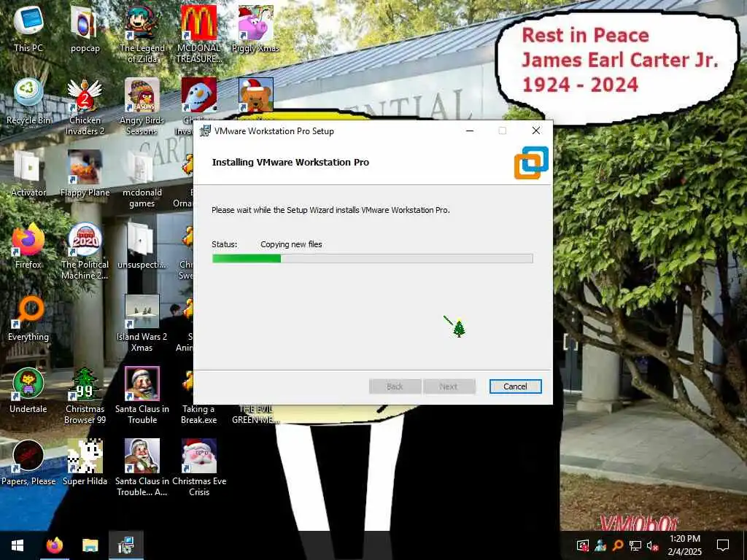Screen dimensions: 747x560
Task: Open Firefox from the taskbar
Action: coord(54,545)
